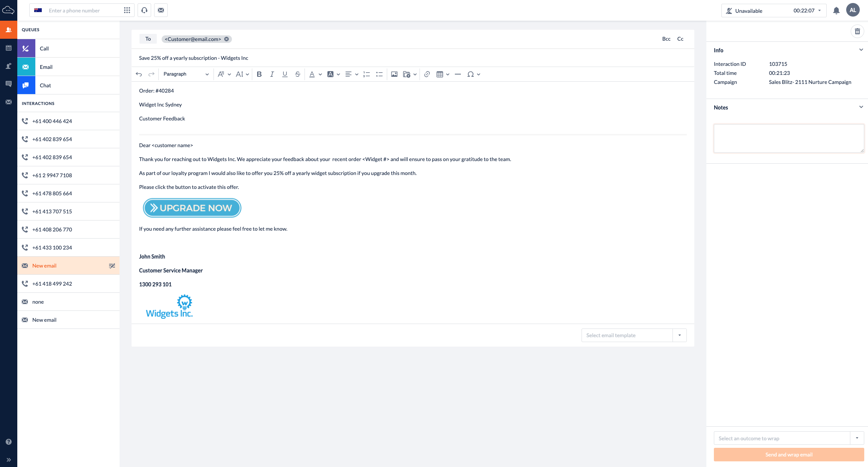Viewport: 868px width, 467px height.
Task: Open the Paragraph style dropdown
Action: (185, 74)
